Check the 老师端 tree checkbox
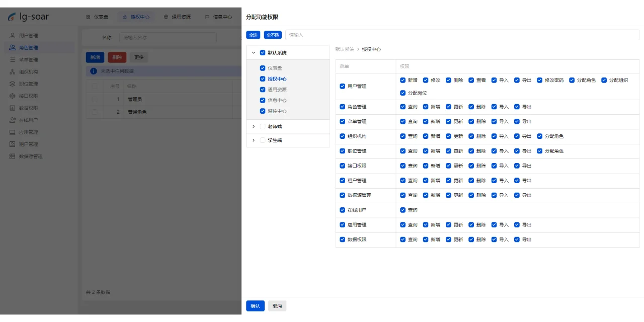 click(263, 127)
